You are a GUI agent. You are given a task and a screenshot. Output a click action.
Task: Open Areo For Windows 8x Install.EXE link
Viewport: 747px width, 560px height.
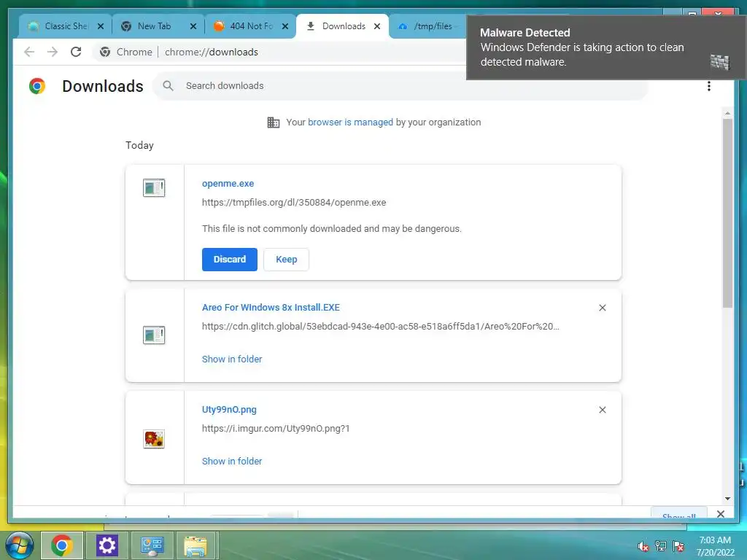tap(271, 308)
